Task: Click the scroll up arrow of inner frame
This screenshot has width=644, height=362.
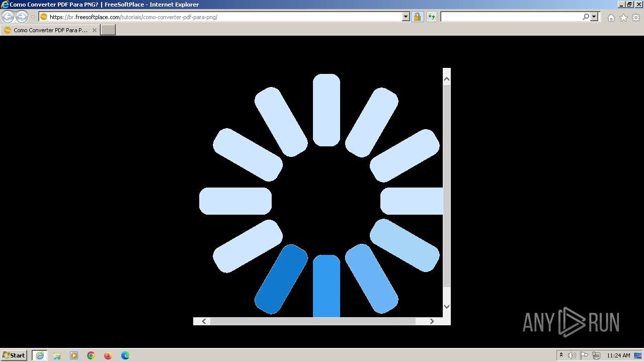Action: pos(446,79)
